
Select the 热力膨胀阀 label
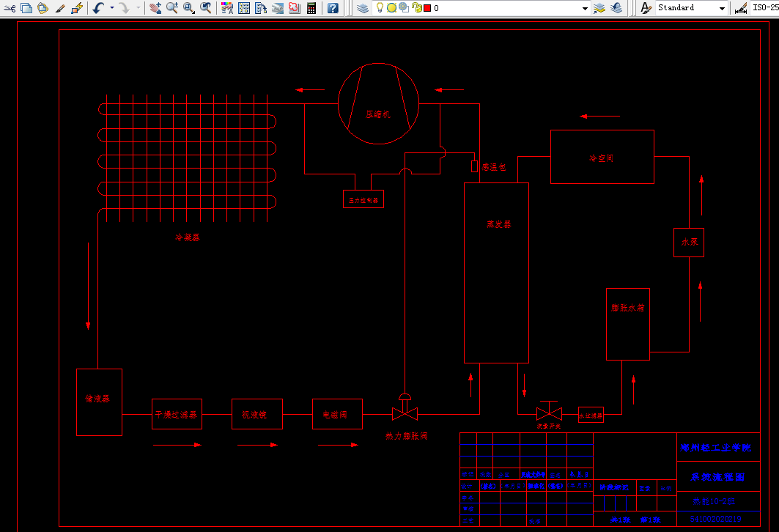(407, 435)
